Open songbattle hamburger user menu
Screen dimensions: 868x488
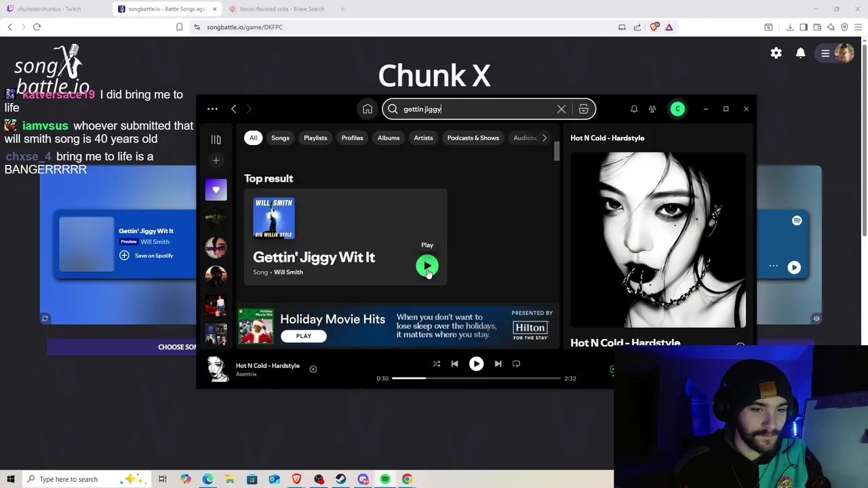[x=825, y=54]
